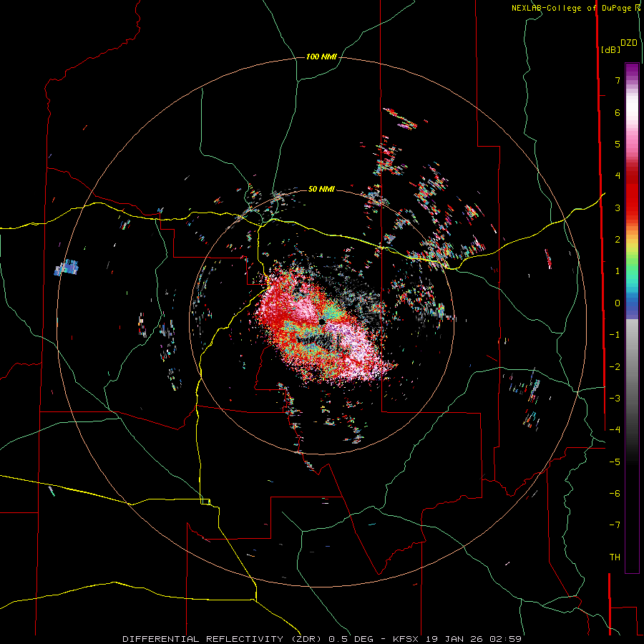
Task: Click the NEXLAB-College of DuPage label
Action: (x=572, y=8)
